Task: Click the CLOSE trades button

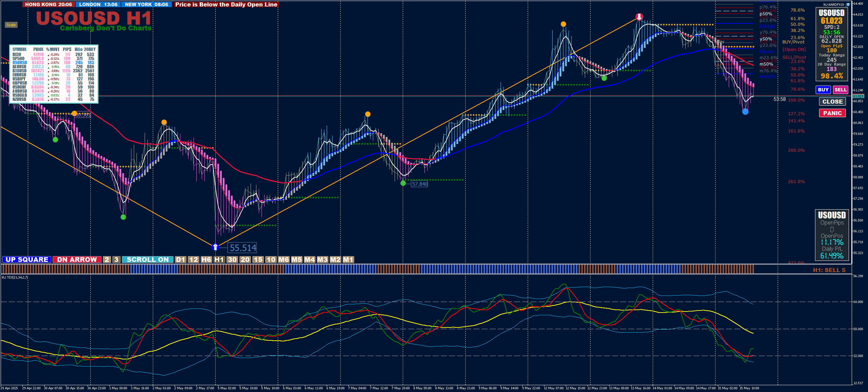Action: (832, 102)
